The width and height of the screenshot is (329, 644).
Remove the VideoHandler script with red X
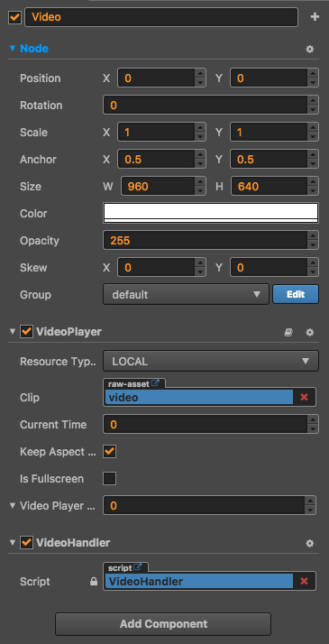[x=304, y=581]
